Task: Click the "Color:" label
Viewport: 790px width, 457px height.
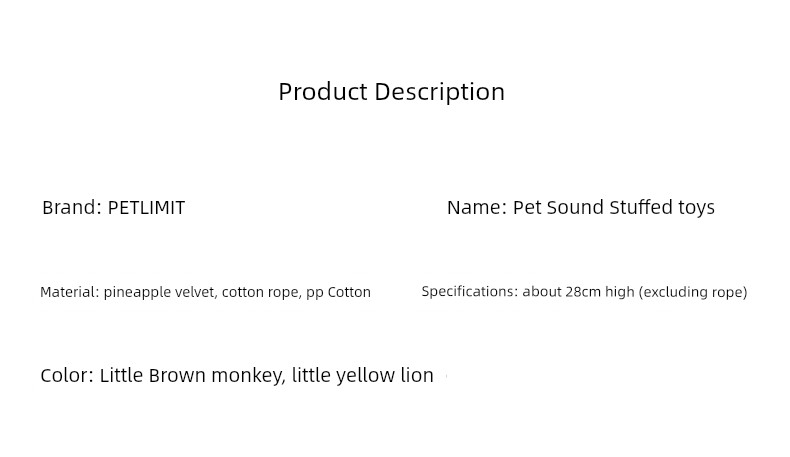Action: [67, 376]
